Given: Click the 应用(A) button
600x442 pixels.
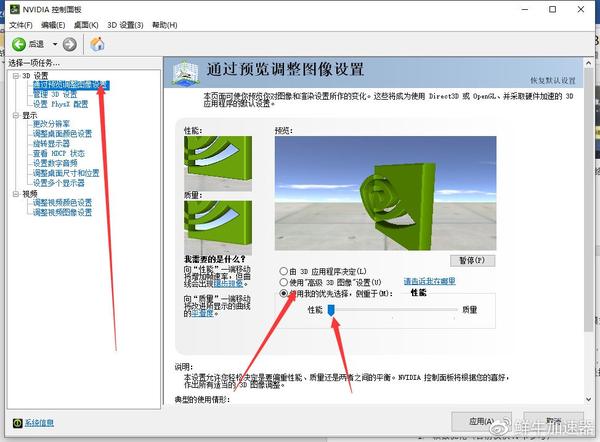Looking at the screenshot, I should (x=481, y=422).
